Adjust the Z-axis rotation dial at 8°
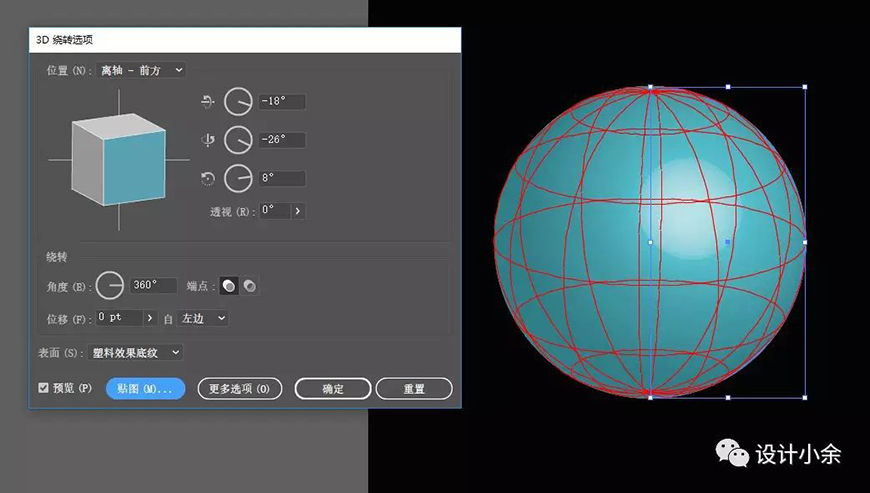The height and width of the screenshot is (493, 870). coord(238,178)
